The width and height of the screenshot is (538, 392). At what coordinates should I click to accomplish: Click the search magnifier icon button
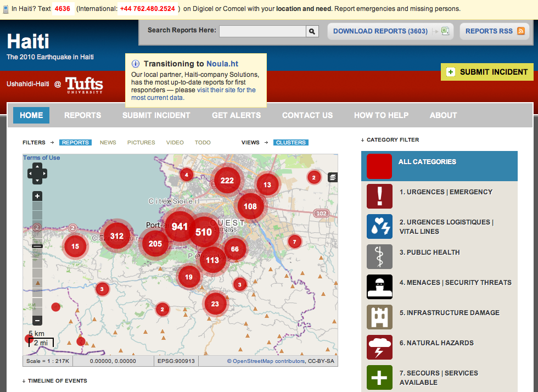tap(312, 32)
